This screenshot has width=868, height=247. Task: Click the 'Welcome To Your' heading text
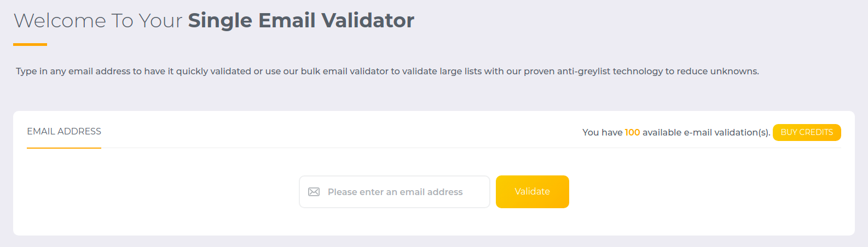(98, 21)
